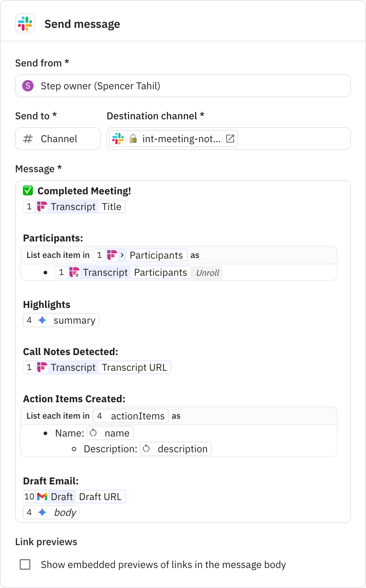Click the purple S avatar of step owner
This screenshot has width=366, height=588.
[x=28, y=86]
